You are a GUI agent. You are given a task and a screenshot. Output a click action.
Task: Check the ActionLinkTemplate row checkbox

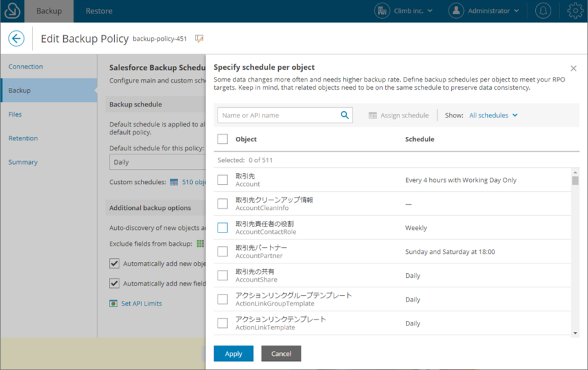click(223, 323)
